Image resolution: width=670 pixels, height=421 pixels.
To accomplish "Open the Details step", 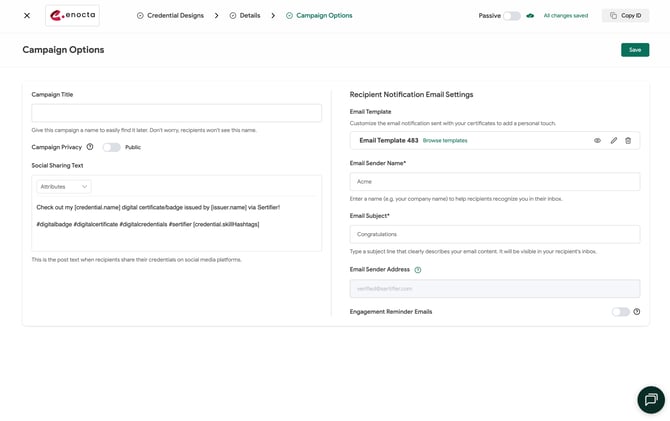I will (245, 15).
